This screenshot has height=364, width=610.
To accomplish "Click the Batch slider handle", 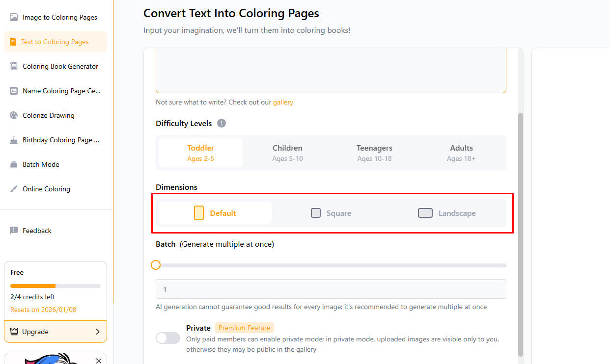I will [x=156, y=265].
